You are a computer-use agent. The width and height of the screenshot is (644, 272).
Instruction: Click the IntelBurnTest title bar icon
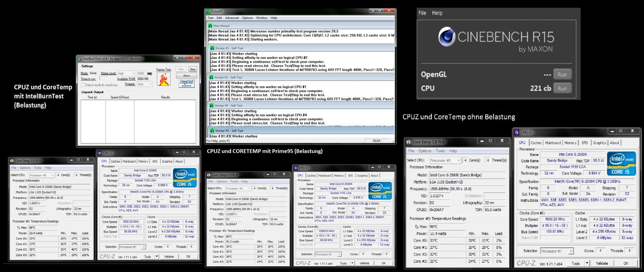80,59
